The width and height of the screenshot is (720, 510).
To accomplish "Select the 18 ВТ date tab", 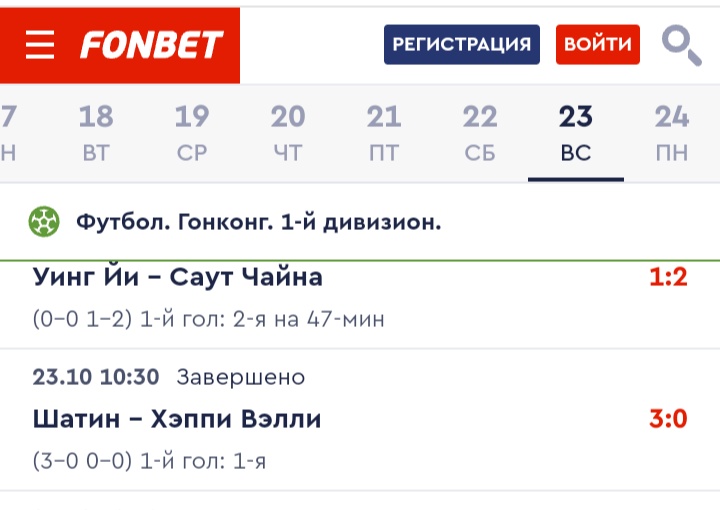I will [96, 133].
